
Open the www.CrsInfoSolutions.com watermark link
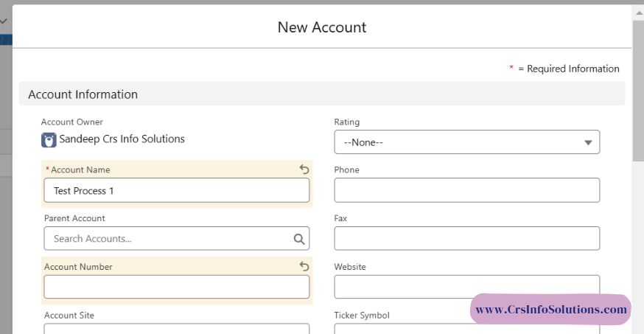tap(550, 310)
